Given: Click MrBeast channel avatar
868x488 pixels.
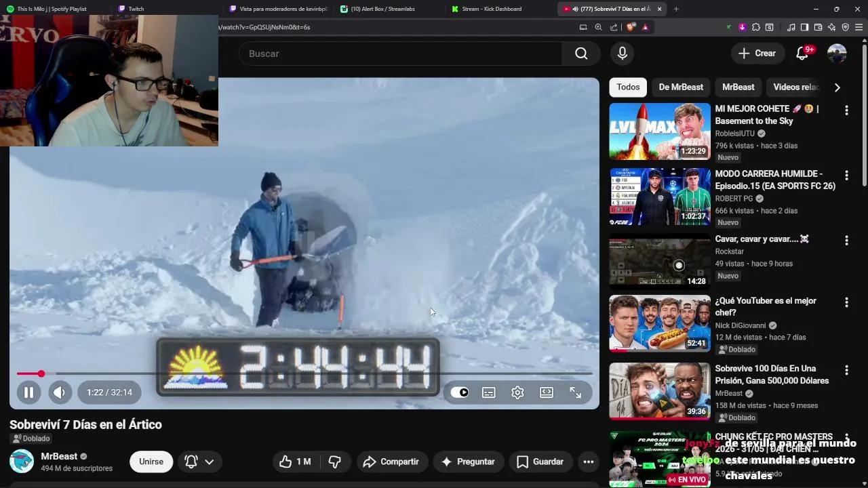Looking at the screenshot, I should [x=22, y=462].
